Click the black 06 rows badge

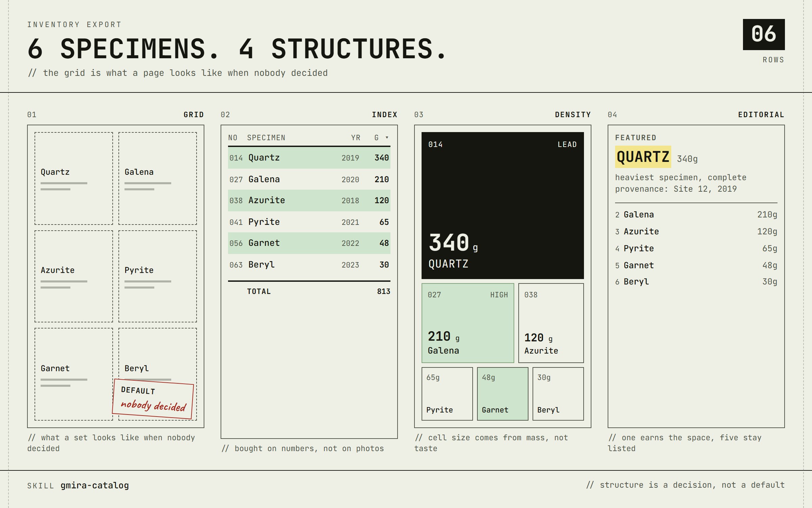click(x=764, y=35)
